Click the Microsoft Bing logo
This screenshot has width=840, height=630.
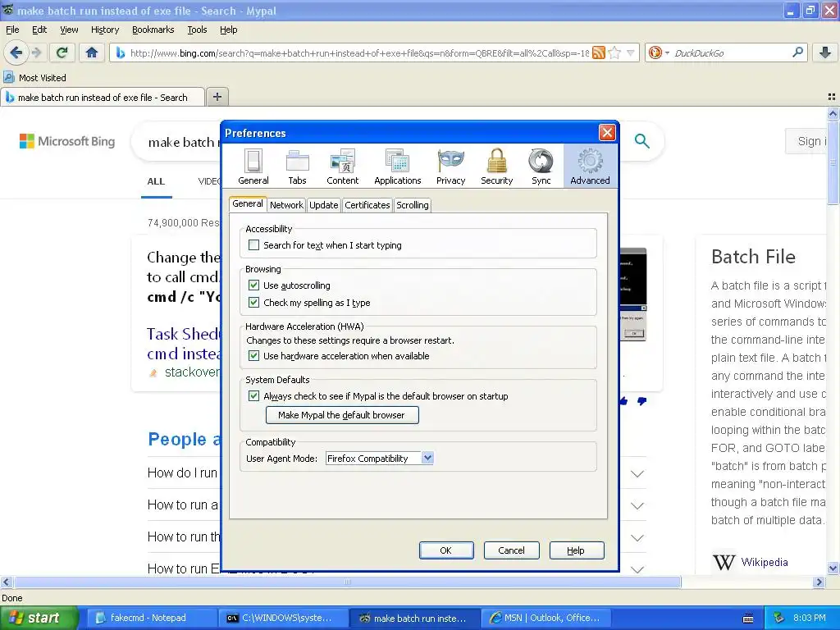click(x=67, y=141)
